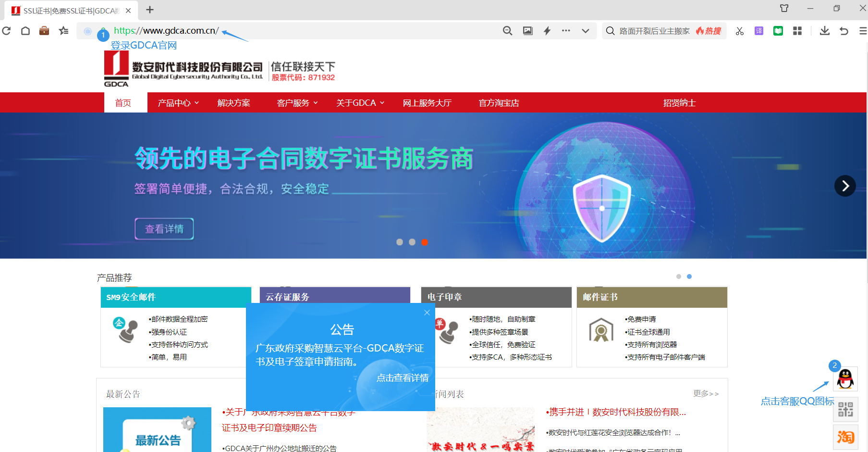Open the browser hamburger menu
This screenshot has width=868, height=452.
[863, 31]
